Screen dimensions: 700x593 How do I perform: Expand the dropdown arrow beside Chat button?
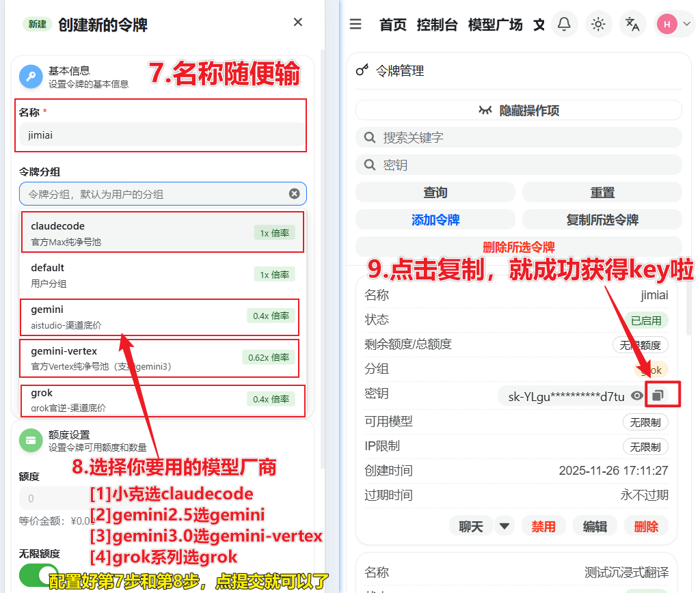click(504, 526)
